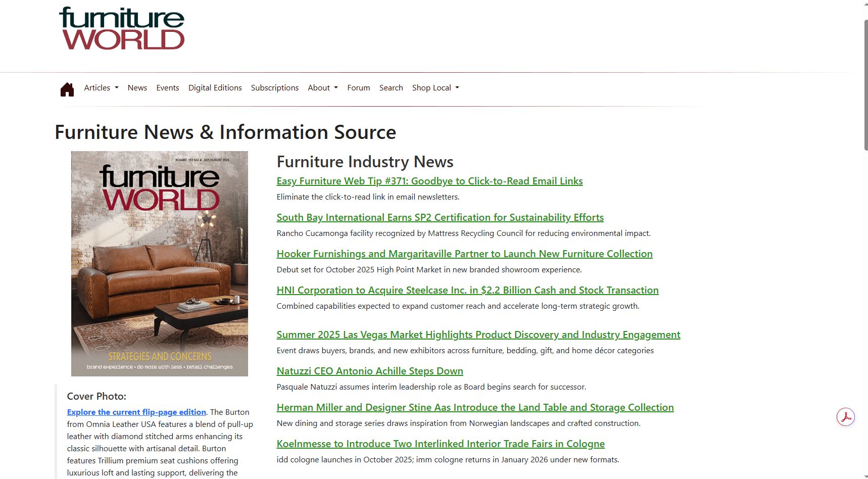Expand the Shop Local dropdown
Viewport: 868px width, 479px height.
point(435,87)
